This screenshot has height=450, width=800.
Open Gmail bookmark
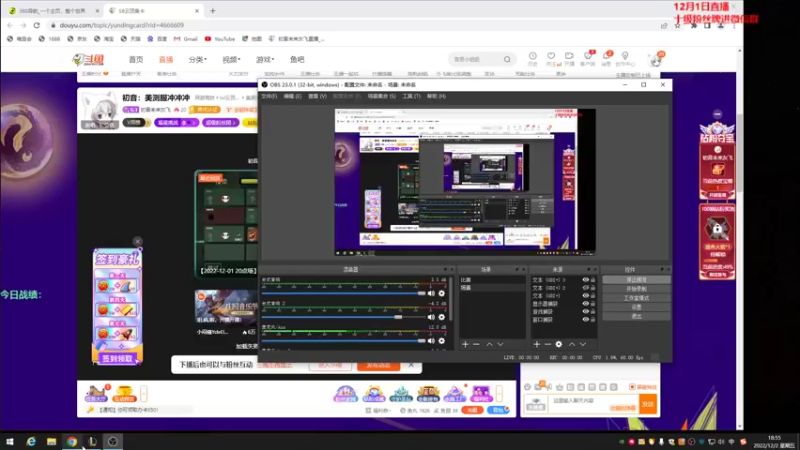point(186,39)
